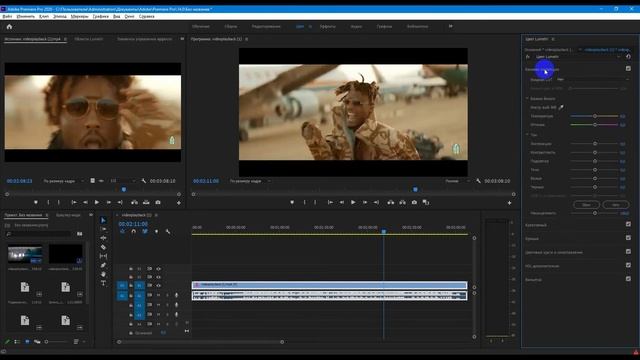
Task: Select the Ripple Edit tool
Action: coord(103,238)
